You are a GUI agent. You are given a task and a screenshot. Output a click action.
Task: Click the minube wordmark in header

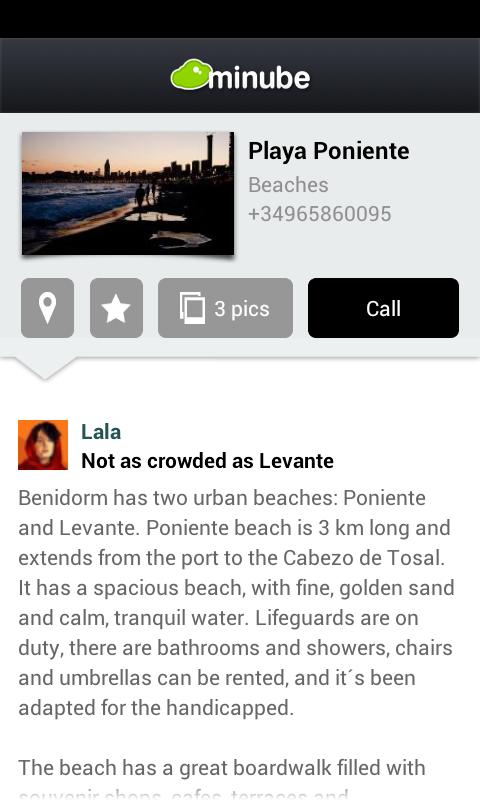pos(259,77)
